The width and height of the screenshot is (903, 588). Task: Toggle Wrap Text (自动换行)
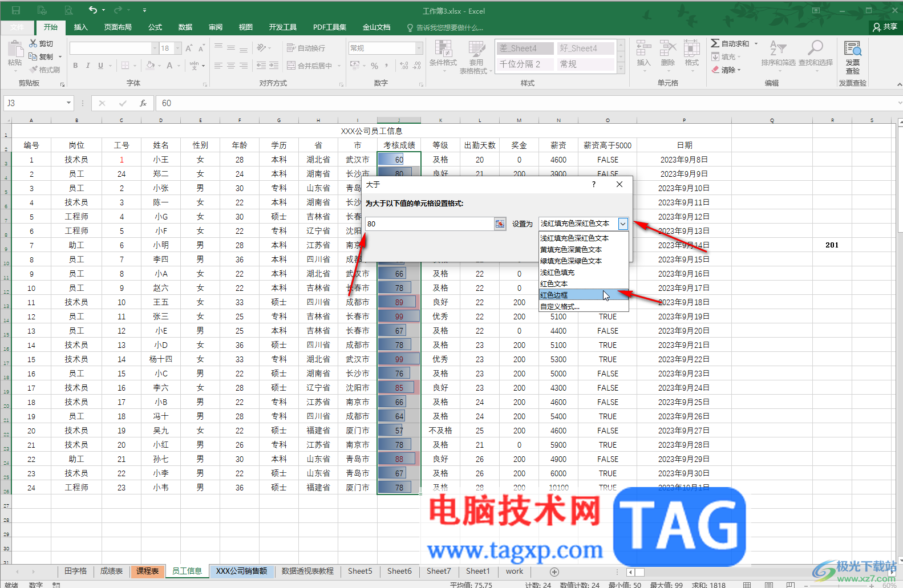pos(306,48)
